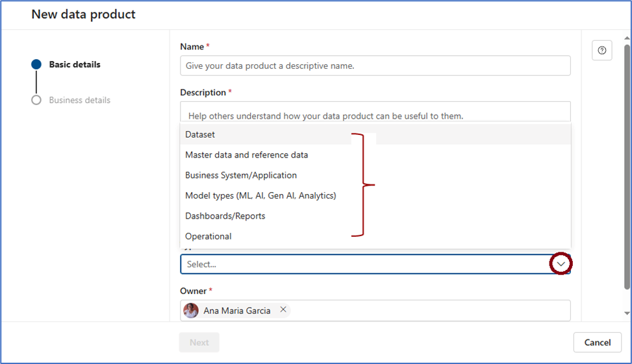Open the help question mark icon
632x364 pixels.
[x=601, y=51]
